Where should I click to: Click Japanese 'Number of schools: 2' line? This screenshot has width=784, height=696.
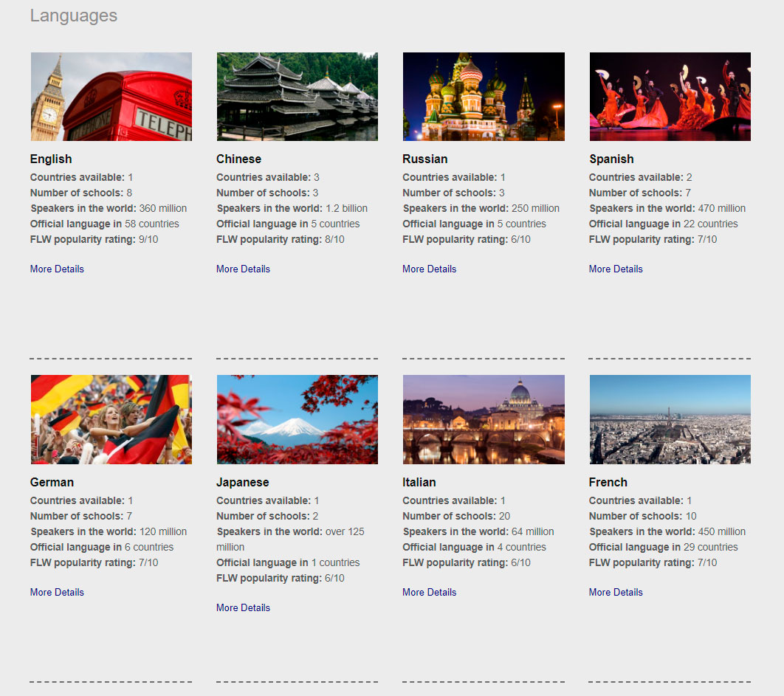coord(267,516)
